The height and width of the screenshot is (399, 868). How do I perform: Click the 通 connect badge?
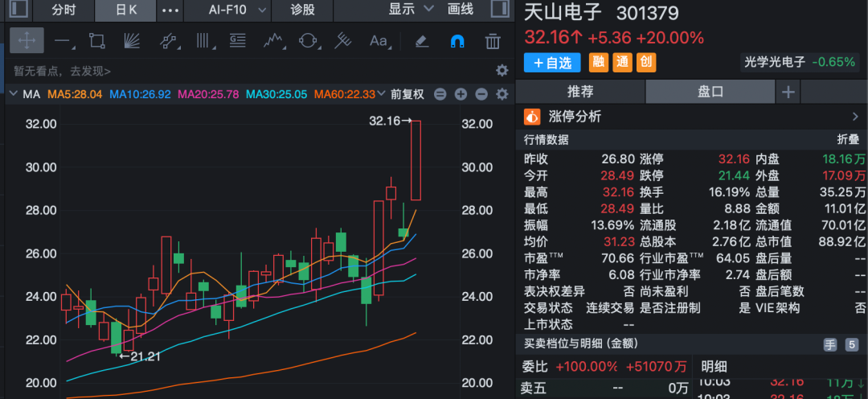[621, 63]
